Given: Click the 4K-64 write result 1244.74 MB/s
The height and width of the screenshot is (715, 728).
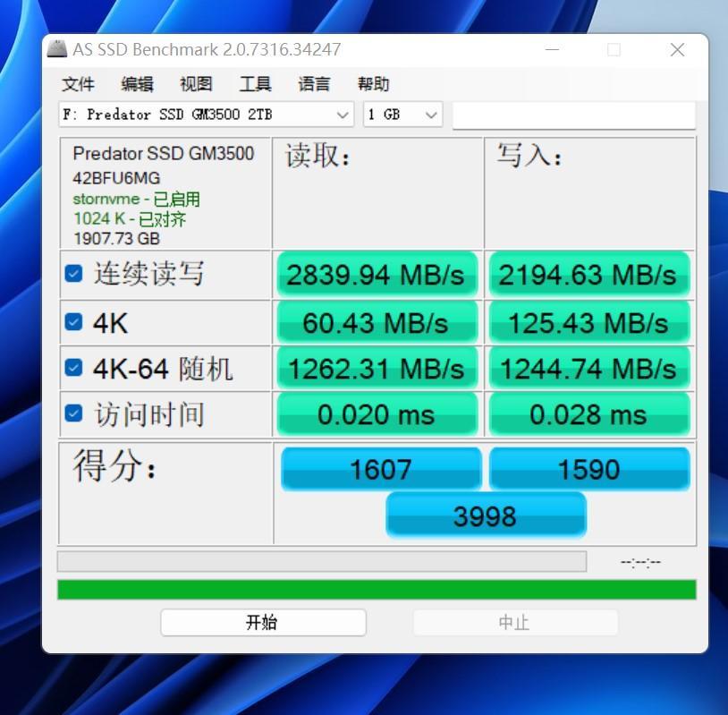Looking at the screenshot, I should point(589,368).
